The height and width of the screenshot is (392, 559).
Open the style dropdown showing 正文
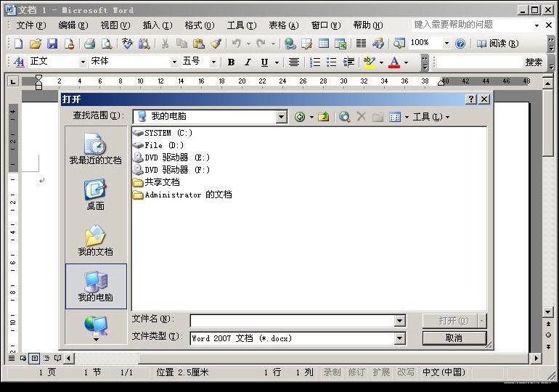[x=83, y=62]
